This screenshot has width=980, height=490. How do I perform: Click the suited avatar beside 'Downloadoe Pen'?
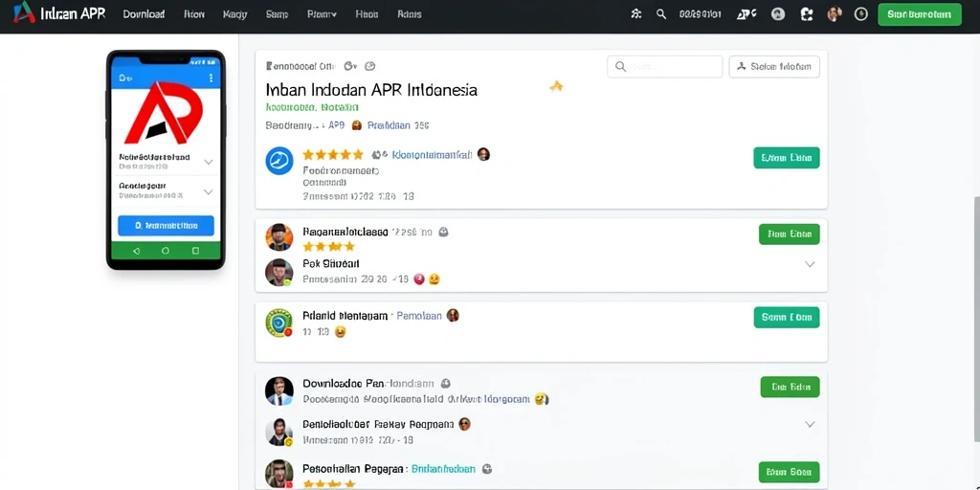coord(279,391)
